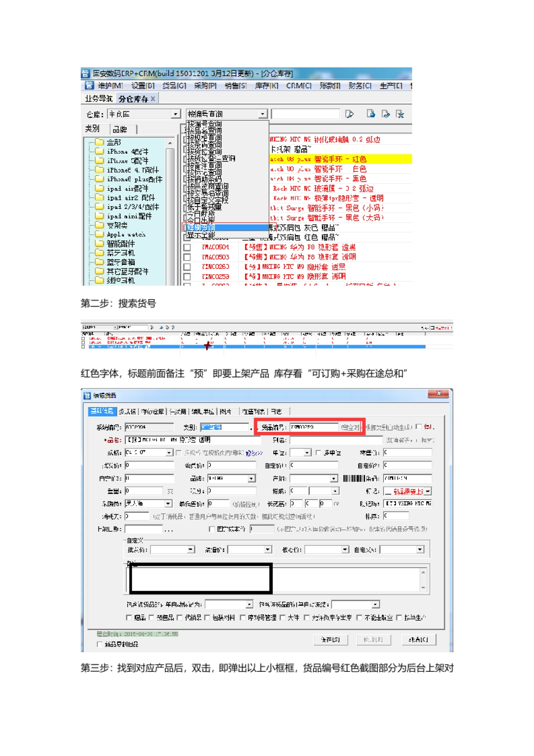Click the ellipsis button next to 上架日期

[169, 529]
